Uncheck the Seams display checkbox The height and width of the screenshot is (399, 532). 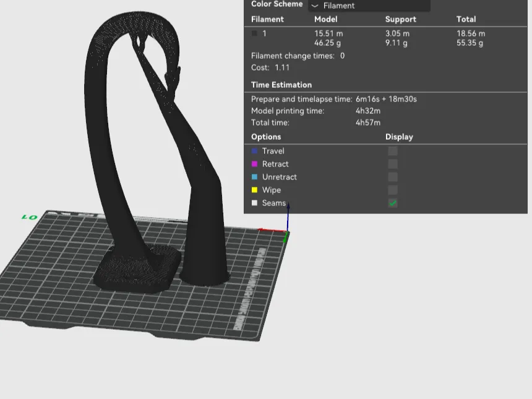coord(393,203)
